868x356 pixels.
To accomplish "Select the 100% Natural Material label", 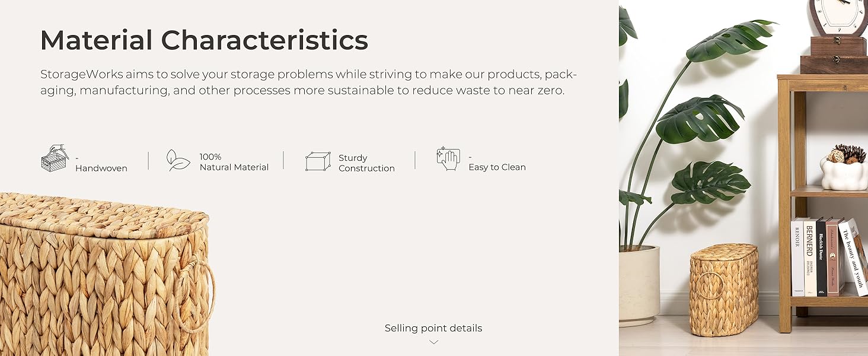I will 234,162.
